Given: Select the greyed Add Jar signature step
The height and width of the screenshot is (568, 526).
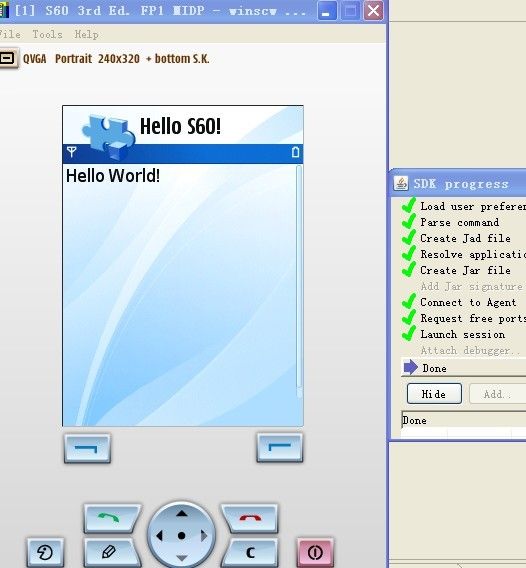Looking at the screenshot, I should 472,287.
